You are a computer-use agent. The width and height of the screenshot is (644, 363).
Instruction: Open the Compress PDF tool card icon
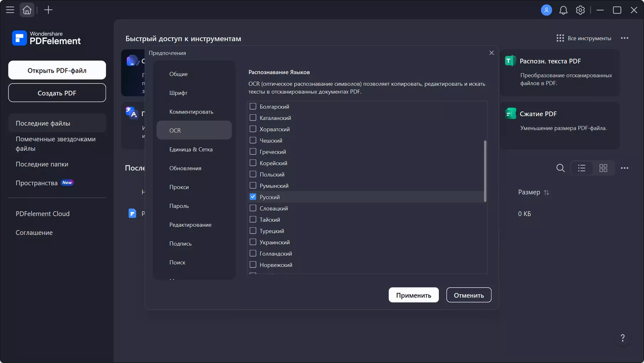click(510, 114)
